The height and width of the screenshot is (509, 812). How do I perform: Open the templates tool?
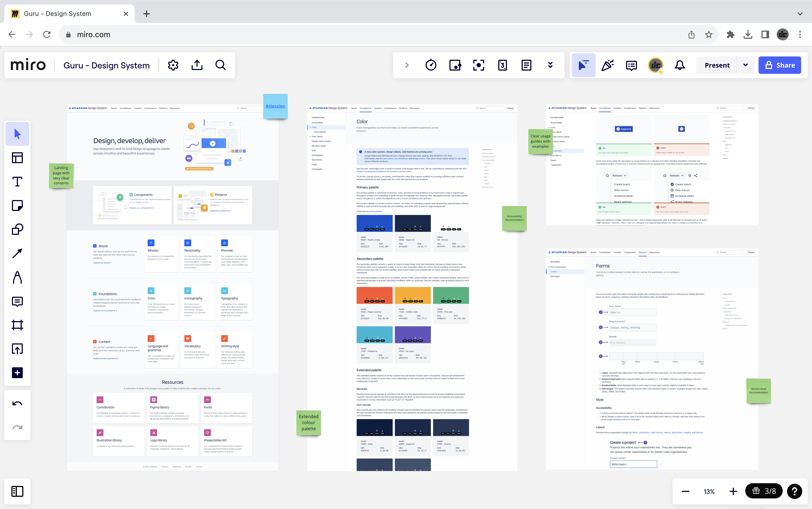pyautogui.click(x=17, y=157)
